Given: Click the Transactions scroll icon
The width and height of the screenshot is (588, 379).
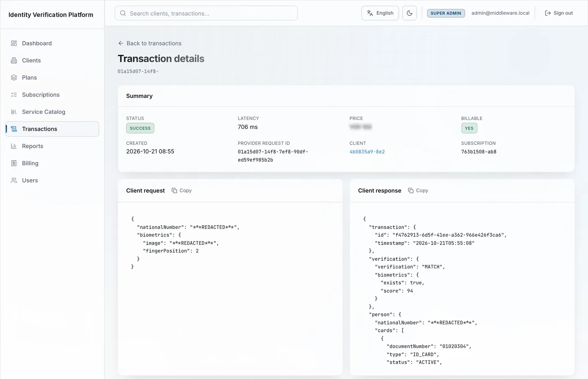Looking at the screenshot, I should click(x=14, y=129).
